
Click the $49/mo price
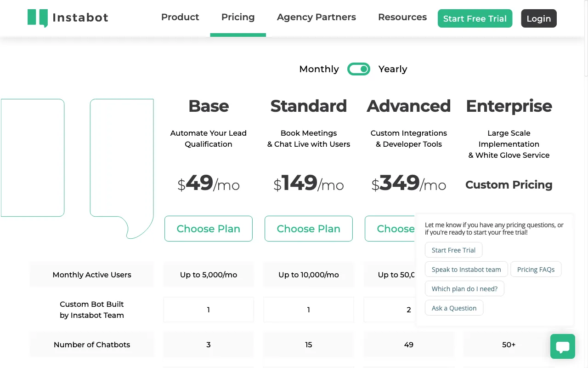pyautogui.click(x=209, y=184)
